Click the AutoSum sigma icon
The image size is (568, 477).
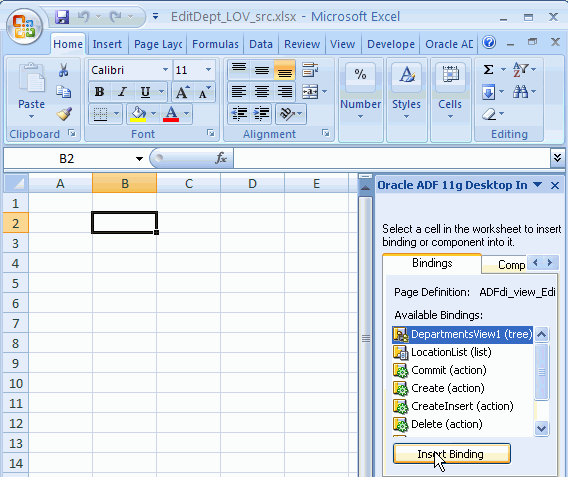[488, 69]
